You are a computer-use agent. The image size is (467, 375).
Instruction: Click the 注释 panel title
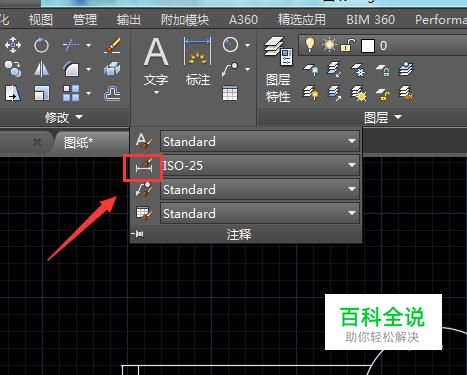pos(239,234)
